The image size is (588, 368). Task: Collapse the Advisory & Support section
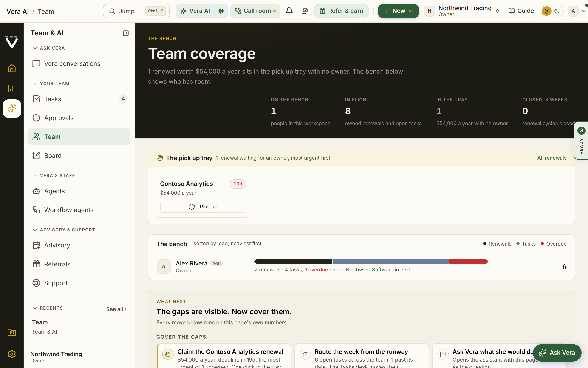[x=64, y=230]
